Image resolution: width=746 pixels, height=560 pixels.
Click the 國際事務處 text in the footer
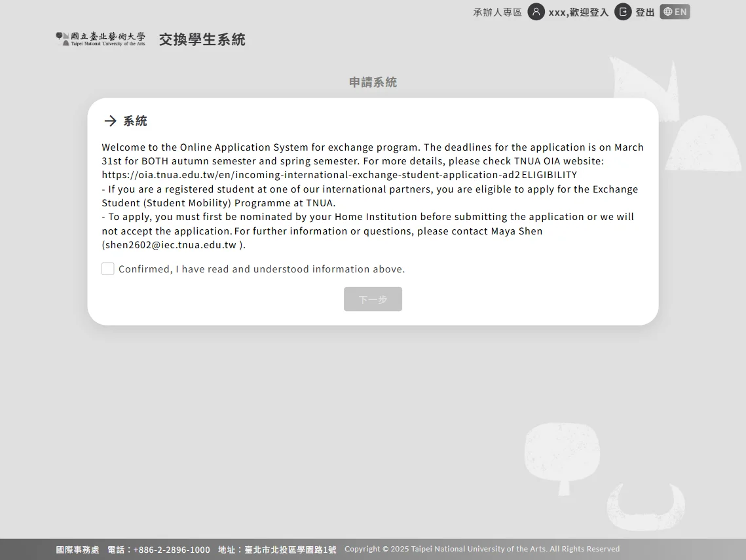77,550
